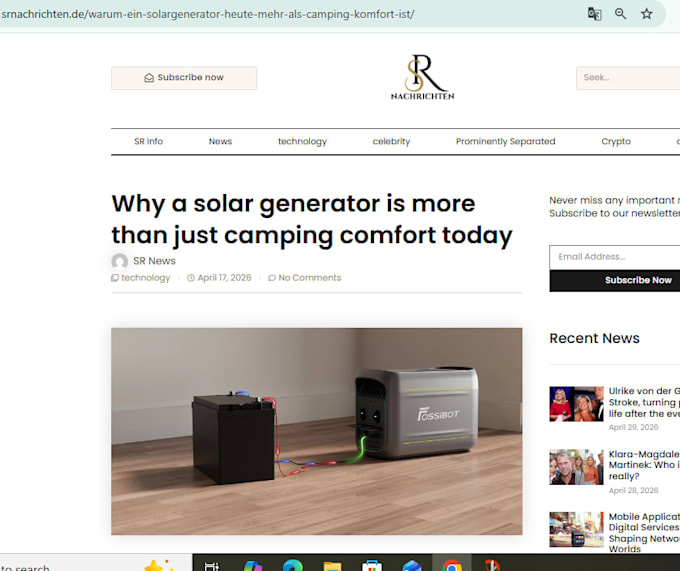Focus the Seek search field

(628, 78)
